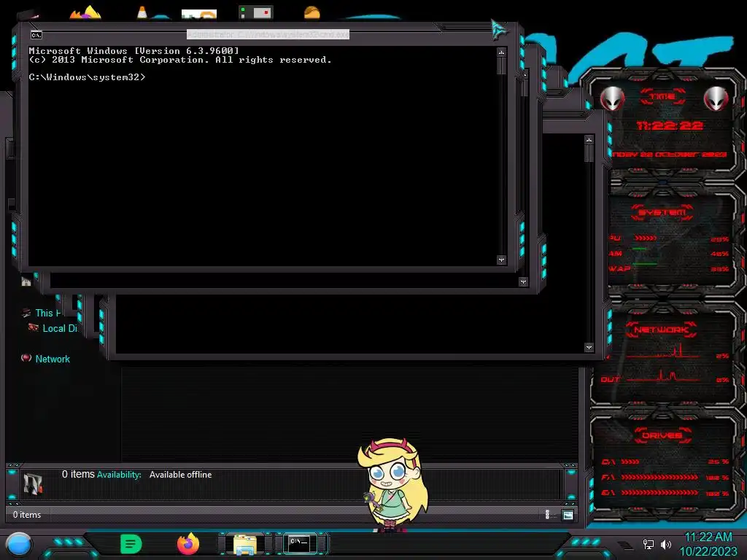Image resolution: width=747 pixels, height=560 pixels.
Task: Select the Command Prompt taskbar button
Action: [x=299, y=542]
